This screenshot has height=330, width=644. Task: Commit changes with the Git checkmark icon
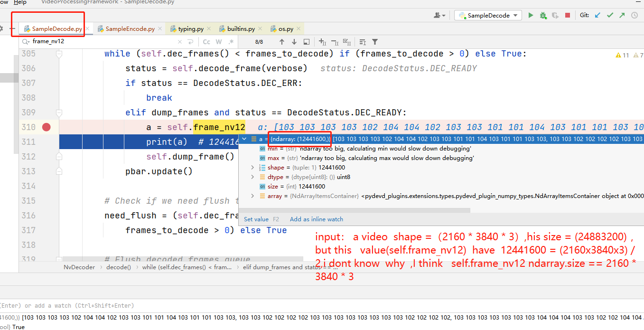(610, 15)
